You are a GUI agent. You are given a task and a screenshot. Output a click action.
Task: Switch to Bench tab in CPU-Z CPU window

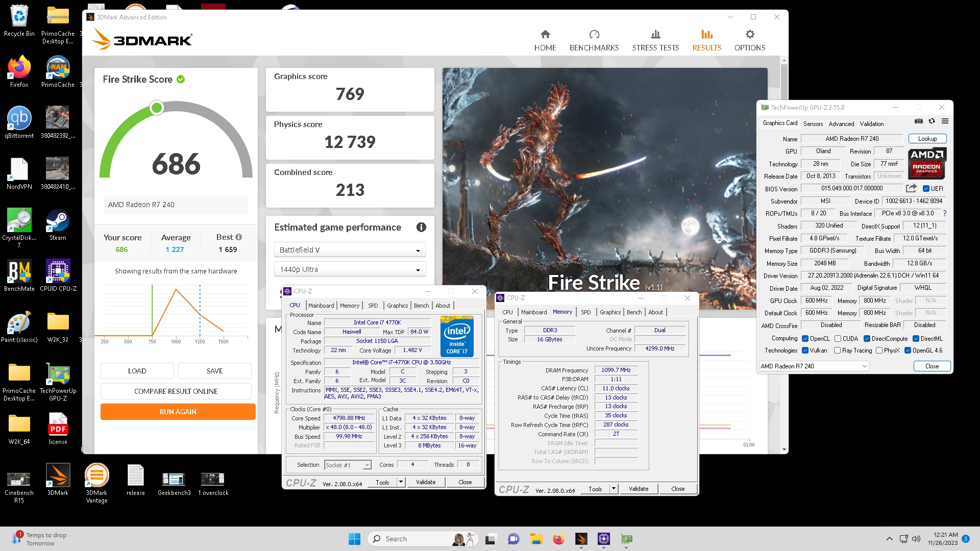[421, 306]
